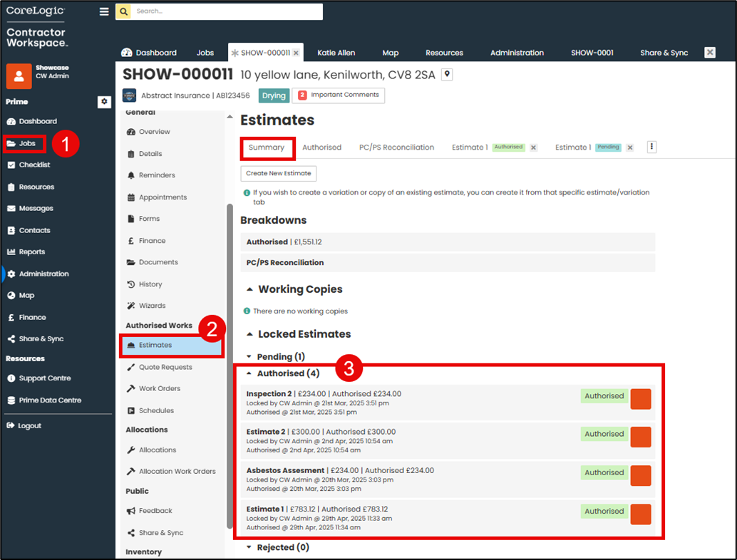Select the Authorised estimates tab
737x560 pixels.
coord(322,147)
